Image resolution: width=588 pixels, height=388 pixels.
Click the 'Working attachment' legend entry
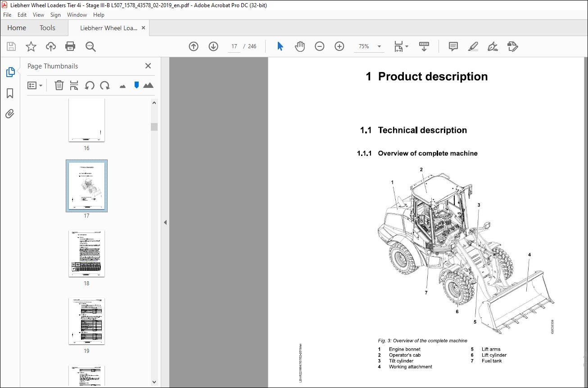pyautogui.click(x=411, y=367)
